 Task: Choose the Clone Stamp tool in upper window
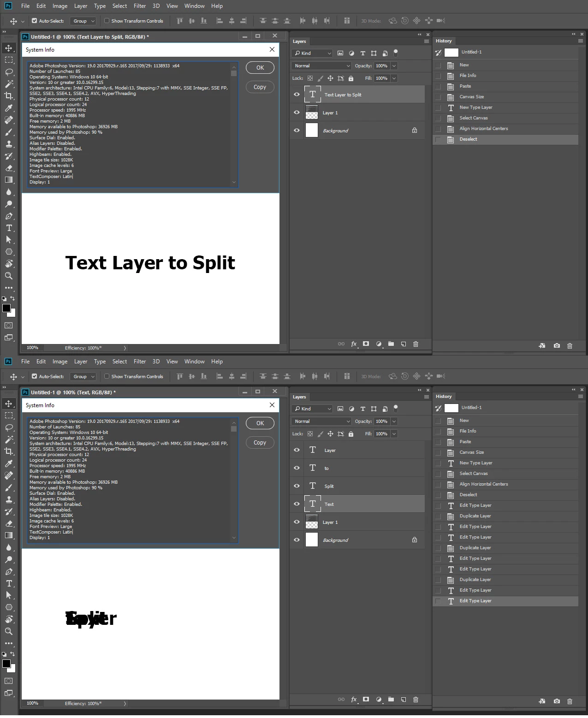point(9,144)
